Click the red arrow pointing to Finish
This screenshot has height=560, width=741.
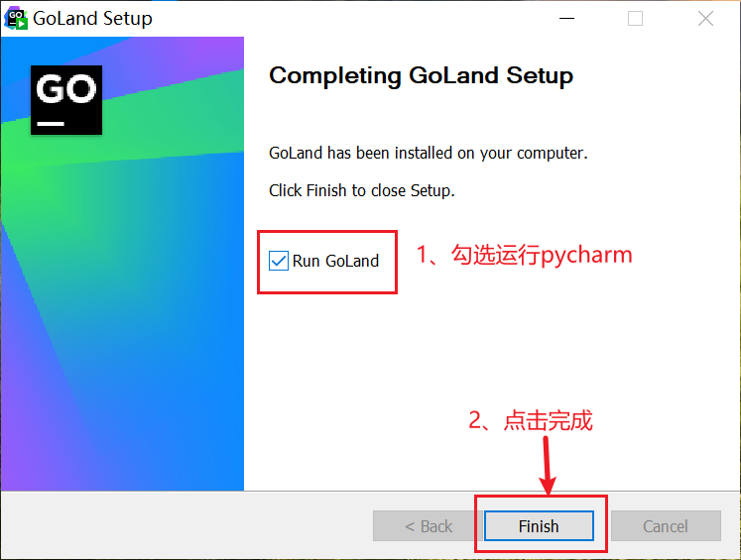pos(548,465)
